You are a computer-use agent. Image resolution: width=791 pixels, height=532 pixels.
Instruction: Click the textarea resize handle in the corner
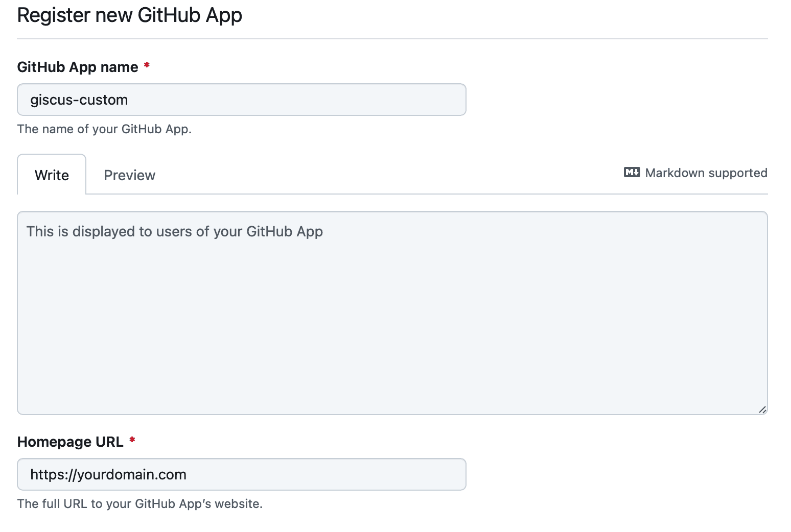pyautogui.click(x=762, y=409)
